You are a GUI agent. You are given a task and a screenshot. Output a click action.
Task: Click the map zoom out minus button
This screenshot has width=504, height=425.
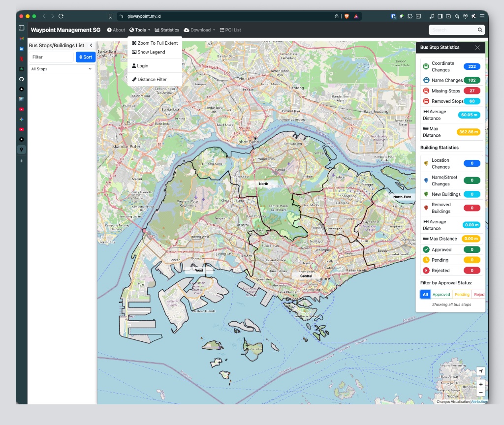pyautogui.click(x=481, y=393)
